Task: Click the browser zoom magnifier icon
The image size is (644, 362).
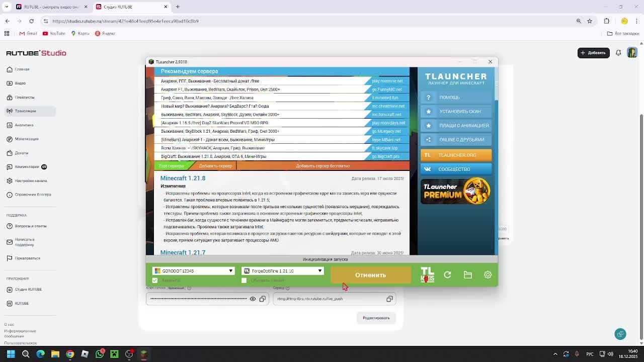Action: [579, 21]
